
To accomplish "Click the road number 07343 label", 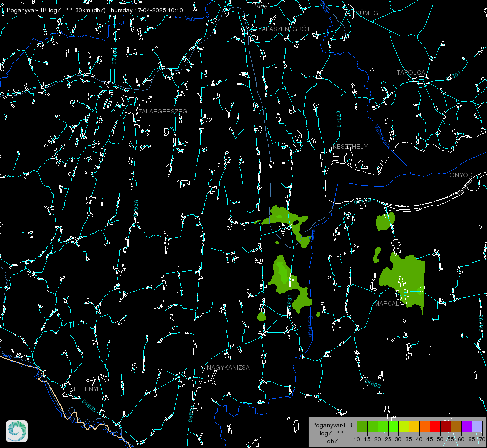I will click(339, 119).
